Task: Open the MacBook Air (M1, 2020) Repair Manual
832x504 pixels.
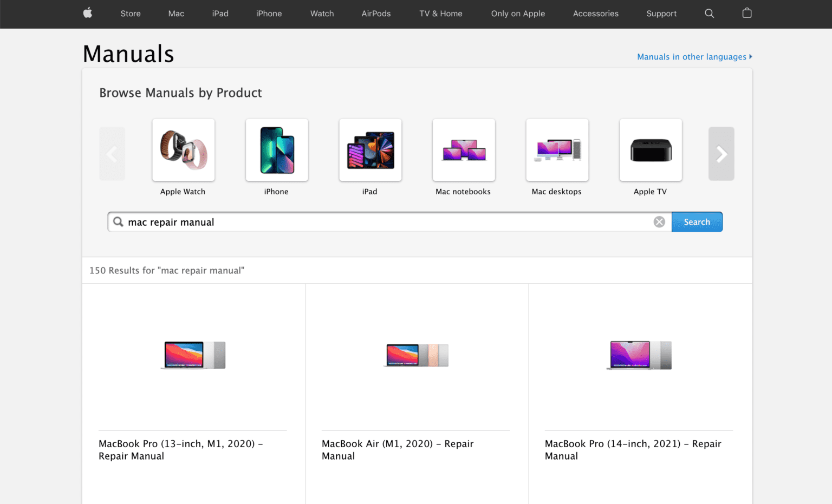Action: point(398,449)
